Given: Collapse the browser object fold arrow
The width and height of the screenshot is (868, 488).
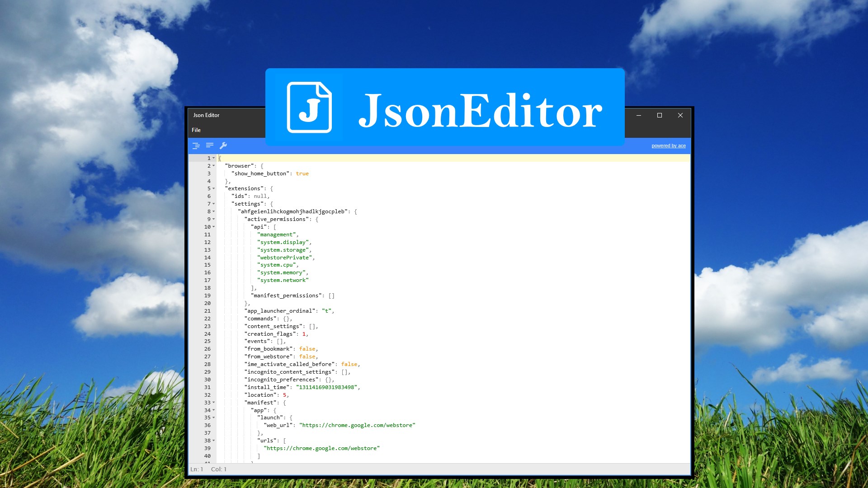Looking at the screenshot, I should [x=214, y=166].
